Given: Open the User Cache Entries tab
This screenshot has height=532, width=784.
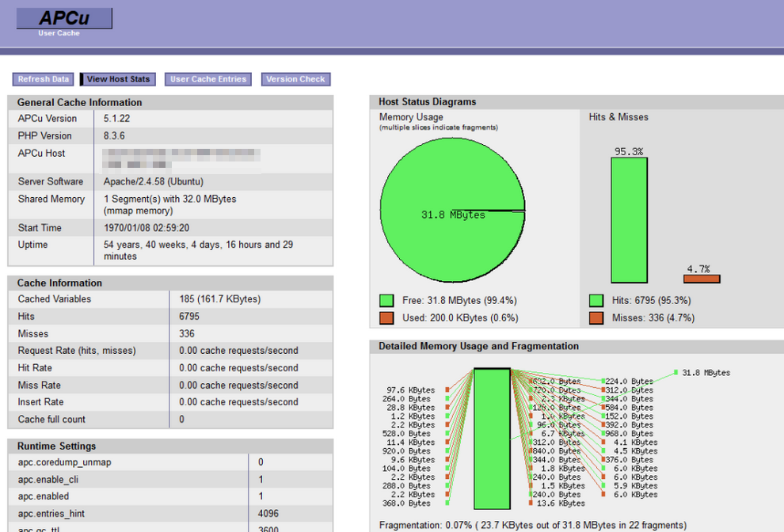Looking at the screenshot, I should (208, 79).
